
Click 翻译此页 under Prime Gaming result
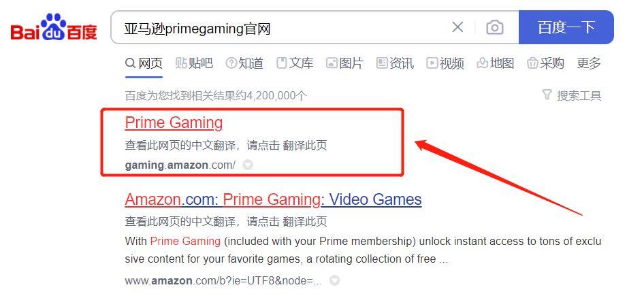coord(305,146)
